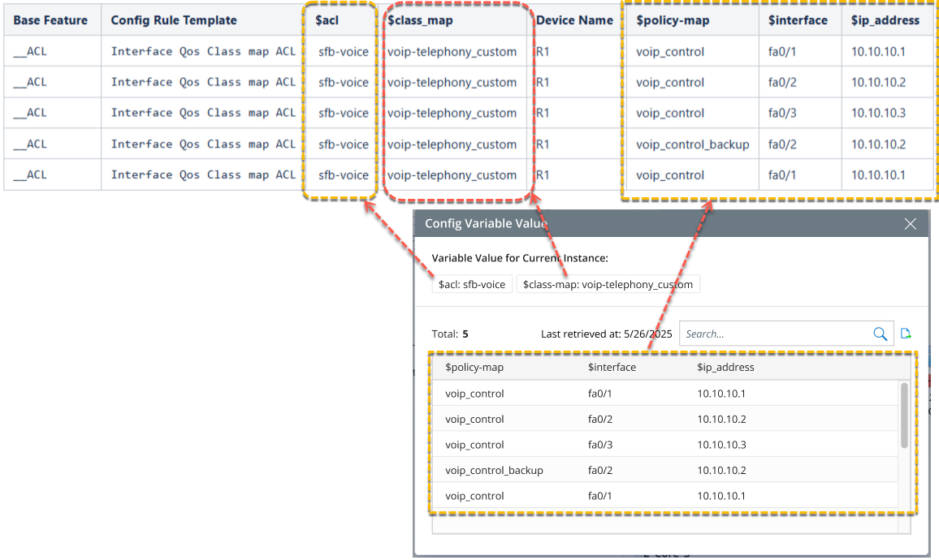The width and height of the screenshot is (939, 560).
Task: Click the Variable Value for Current Instance label
Action: 520,258
